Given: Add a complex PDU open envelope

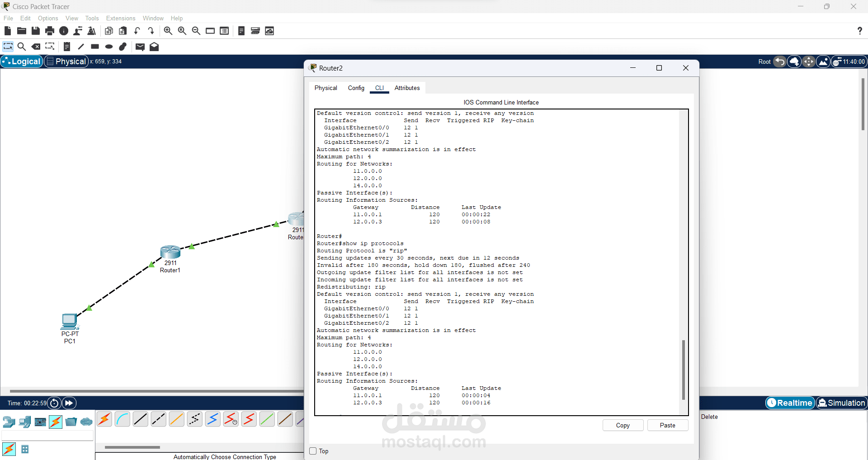Looking at the screenshot, I should pos(154,47).
